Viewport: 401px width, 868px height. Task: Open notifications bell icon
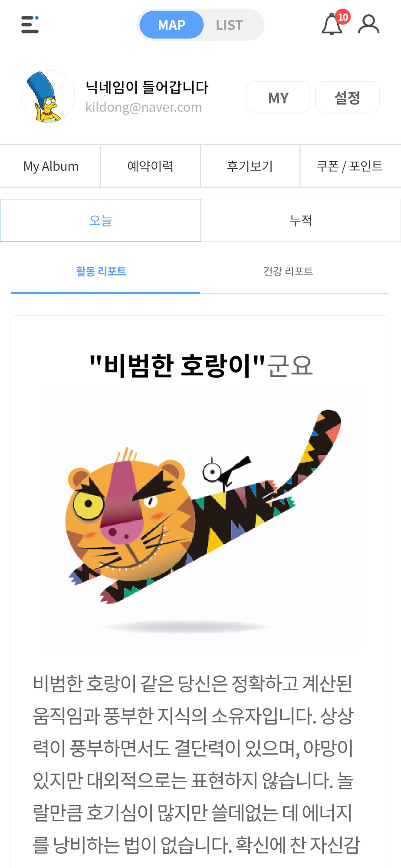coord(332,25)
